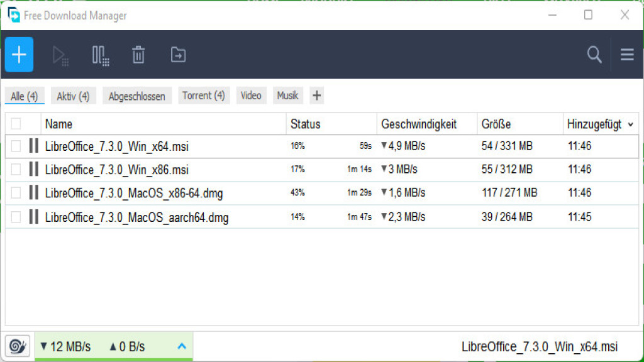Click the Add new download plus icon
Screen dimensions: 644x362
coord(19,55)
